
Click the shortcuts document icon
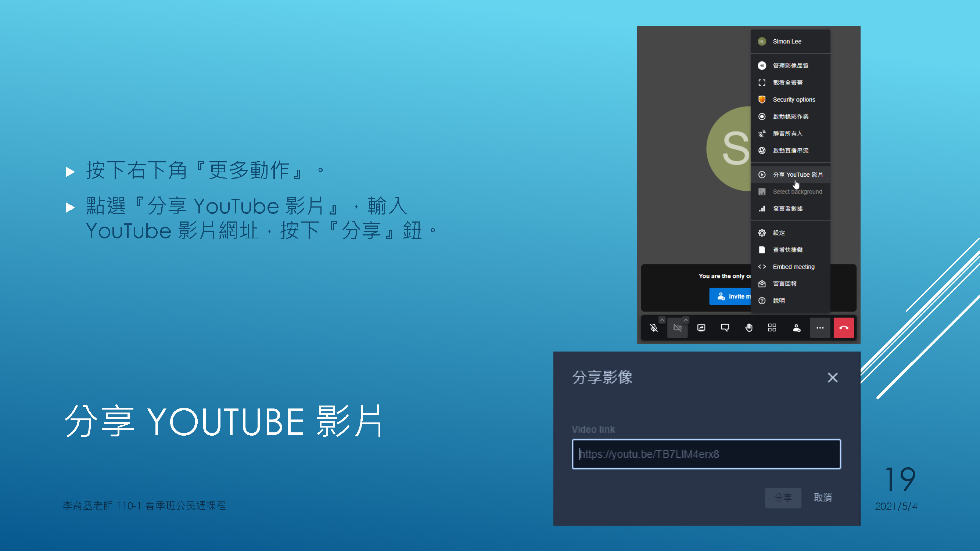tap(762, 250)
